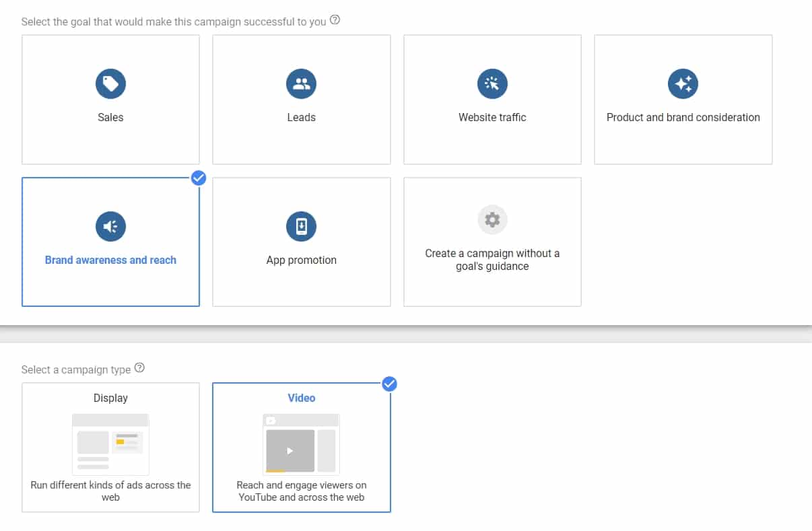Click the App promotion text label
Image resolution: width=812 pixels, height=531 pixels.
click(301, 260)
